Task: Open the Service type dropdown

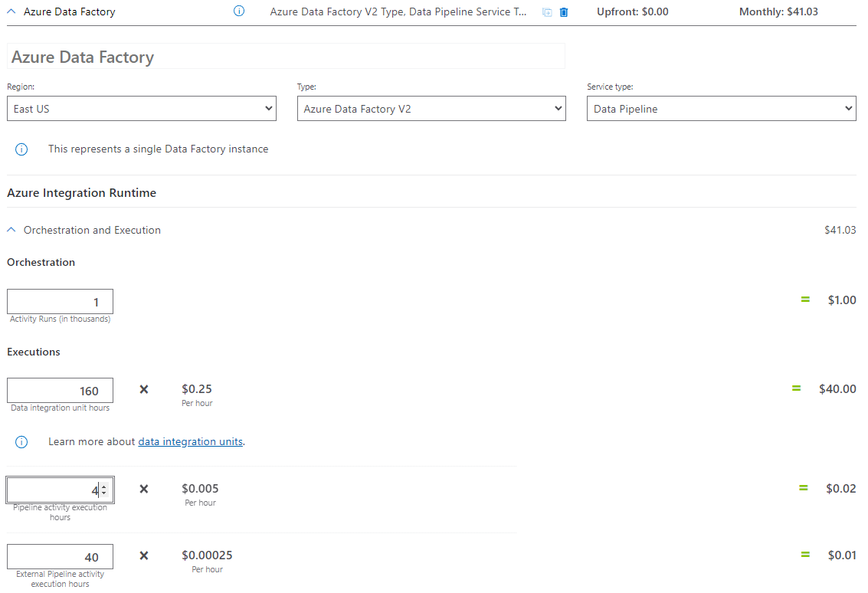Action: coord(721,108)
